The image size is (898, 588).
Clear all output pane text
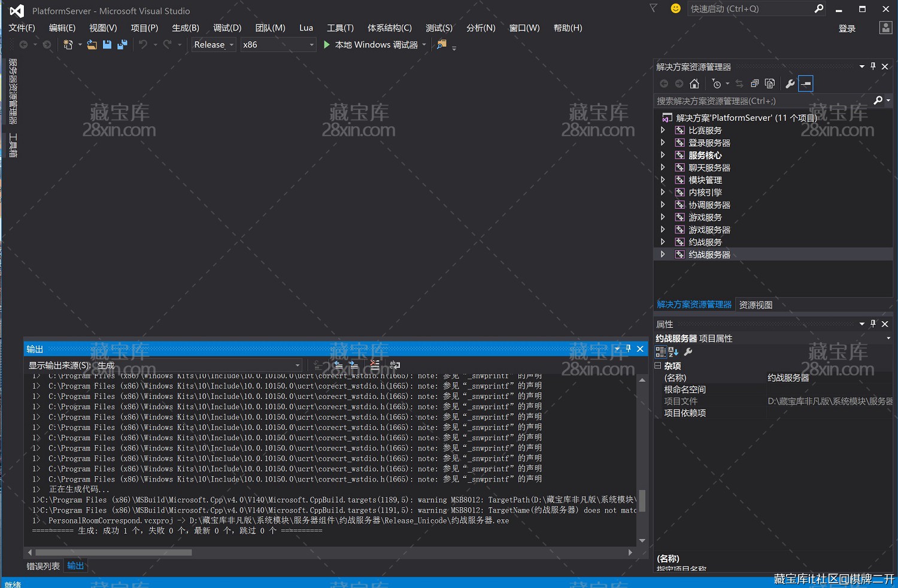[375, 365]
